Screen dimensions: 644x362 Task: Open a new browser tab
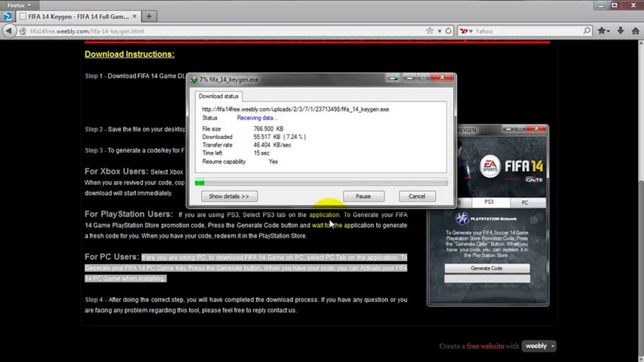click(149, 16)
